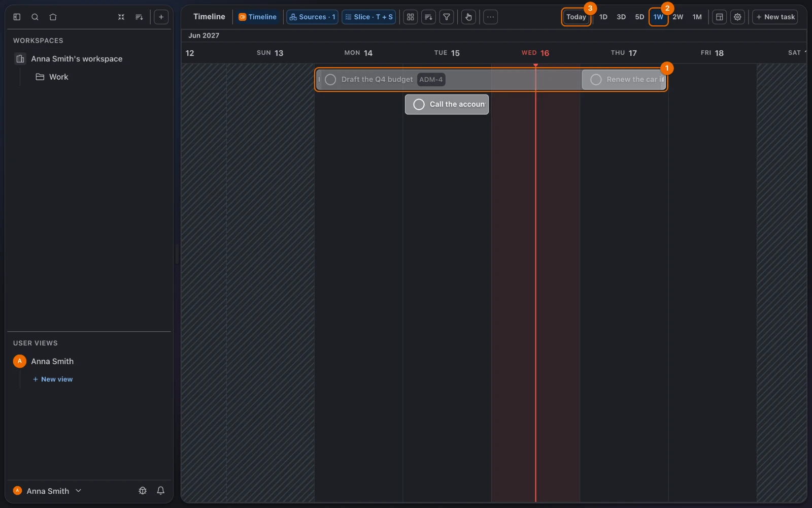Click the THU 17 day header
The width and height of the screenshot is (812, 508).
(x=624, y=53)
